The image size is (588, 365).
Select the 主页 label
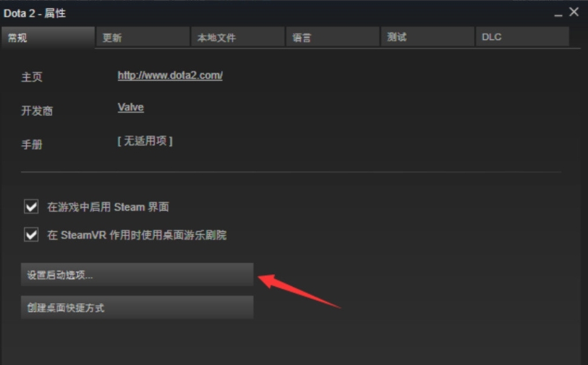(x=31, y=77)
